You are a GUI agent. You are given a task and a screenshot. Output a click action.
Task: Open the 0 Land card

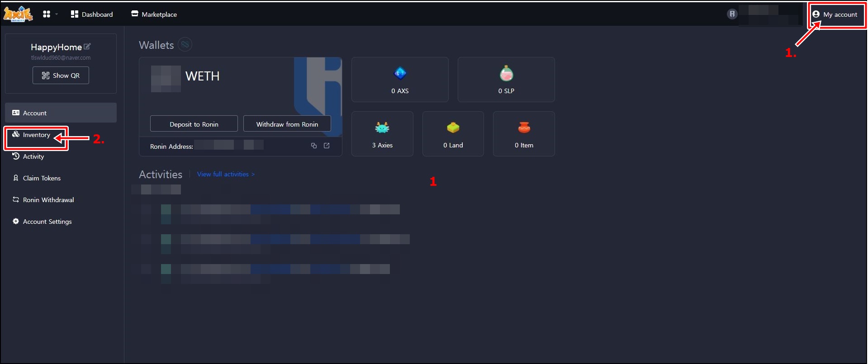click(x=453, y=134)
